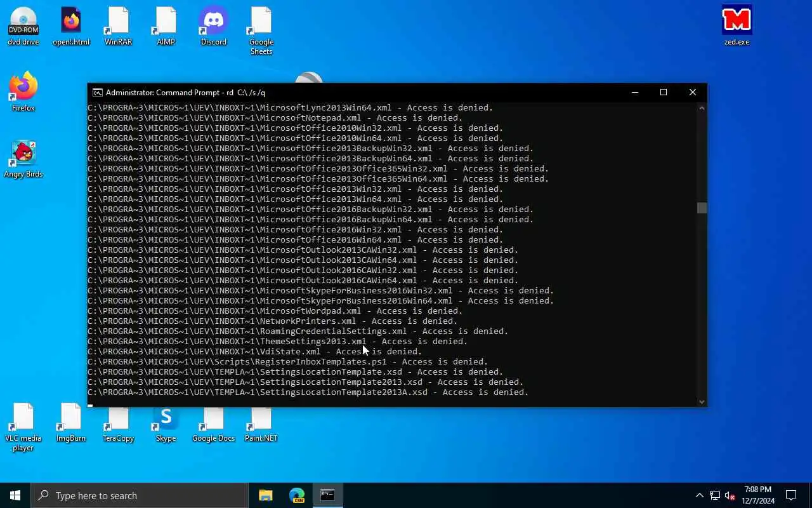Click the MicrosoftOutlook2016CAWin64.xml line
The image size is (812, 508).
303,281
